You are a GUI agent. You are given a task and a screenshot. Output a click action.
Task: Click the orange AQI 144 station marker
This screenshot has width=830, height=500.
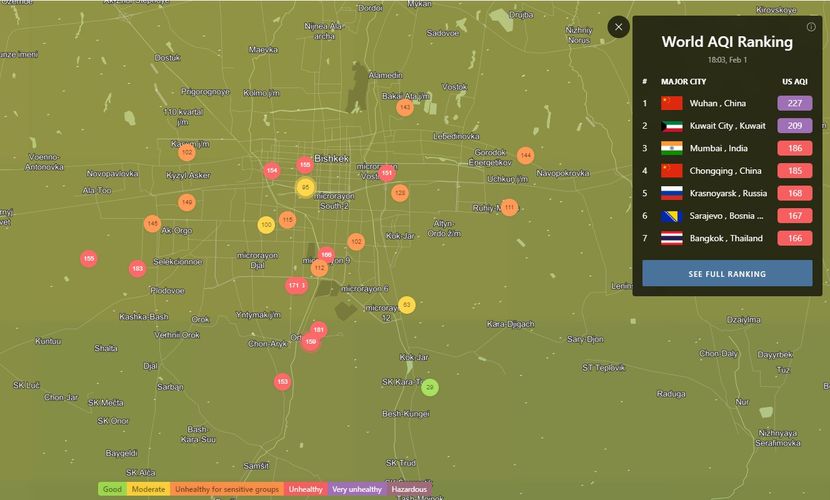[525, 155]
